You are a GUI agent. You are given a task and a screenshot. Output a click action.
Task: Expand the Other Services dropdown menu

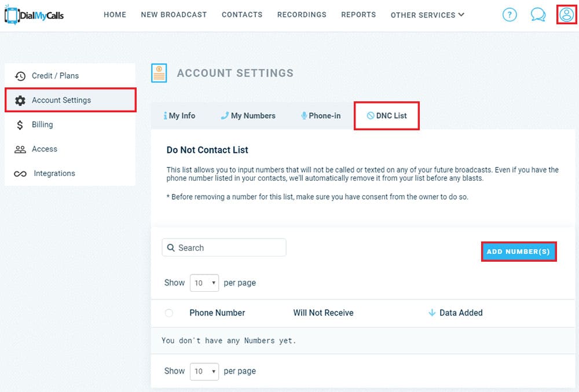(427, 15)
